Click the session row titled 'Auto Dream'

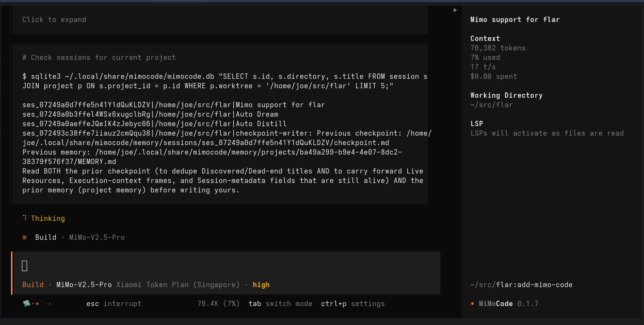pos(150,114)
